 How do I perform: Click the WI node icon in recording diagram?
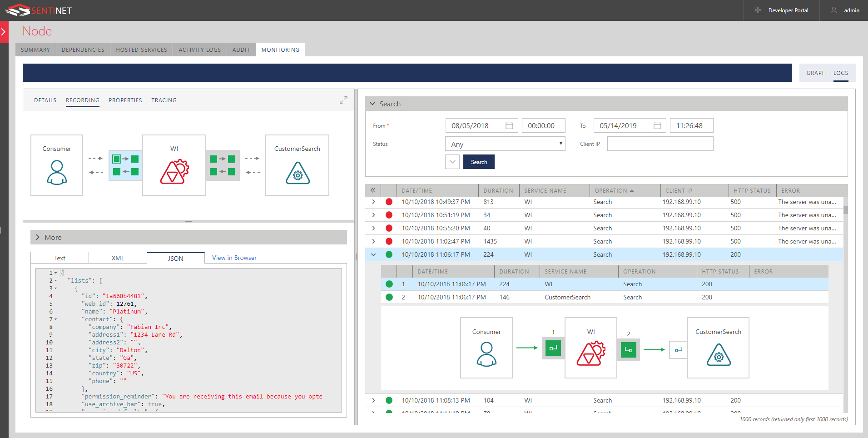pos(174,172)
